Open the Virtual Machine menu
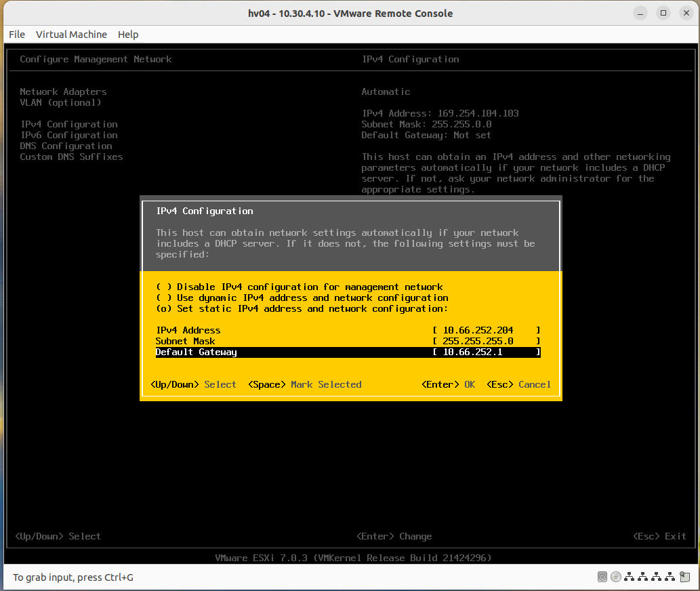 point(71,35)
